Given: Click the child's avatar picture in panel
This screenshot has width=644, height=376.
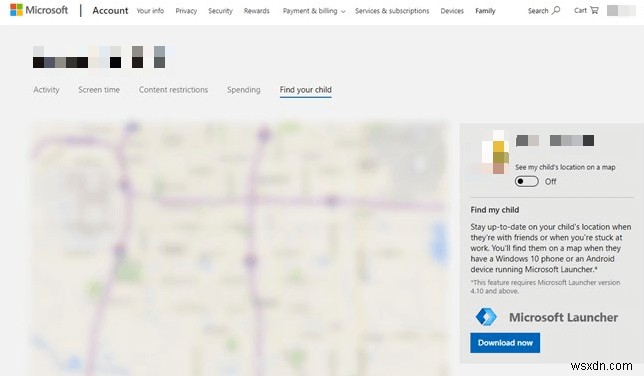Looking at the screenshot, I should click(x=492, y=152).
